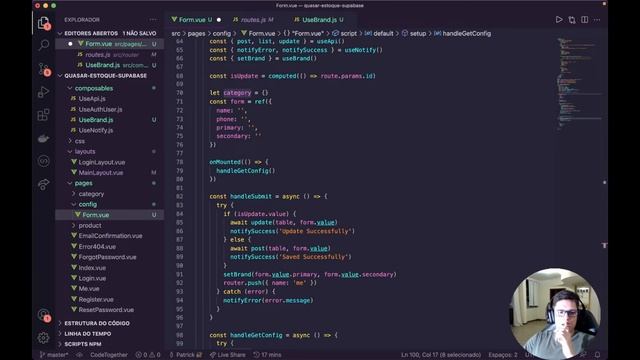Open LoginLayout.vue file
The width and height of the screenshot is (640, 360).
tap(102, 162)
